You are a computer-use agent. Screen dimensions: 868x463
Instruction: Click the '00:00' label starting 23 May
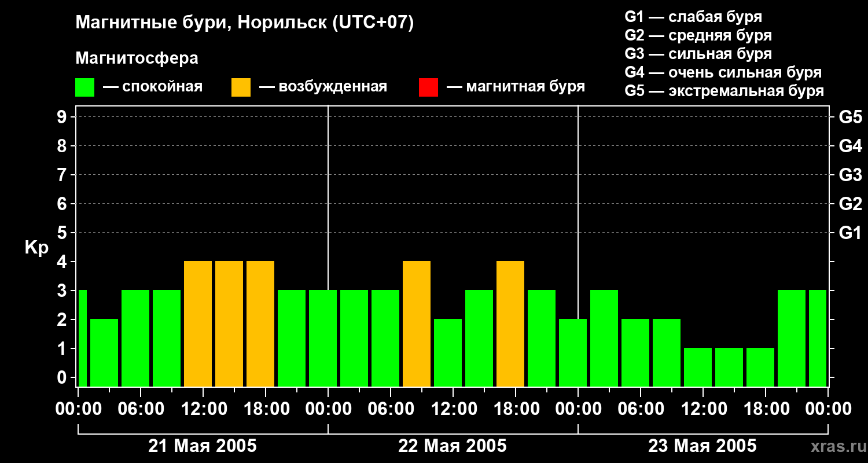[x=578, y=409]
